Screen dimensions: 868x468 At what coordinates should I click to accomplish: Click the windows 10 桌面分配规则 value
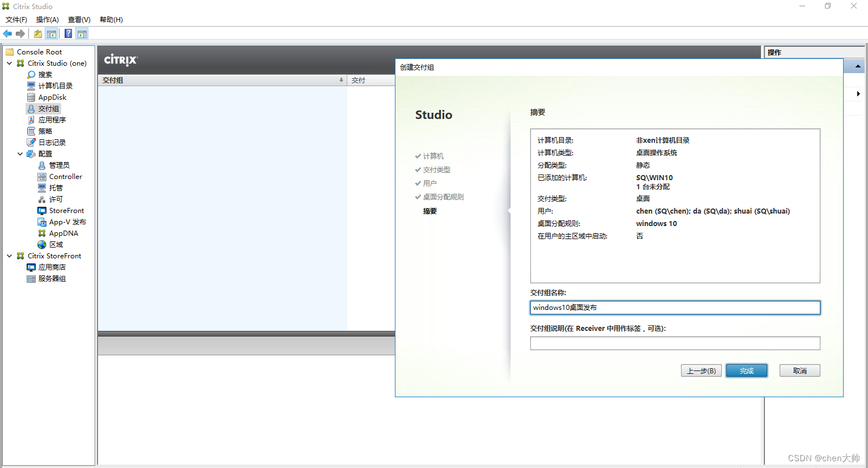click(x=657, y=224)
